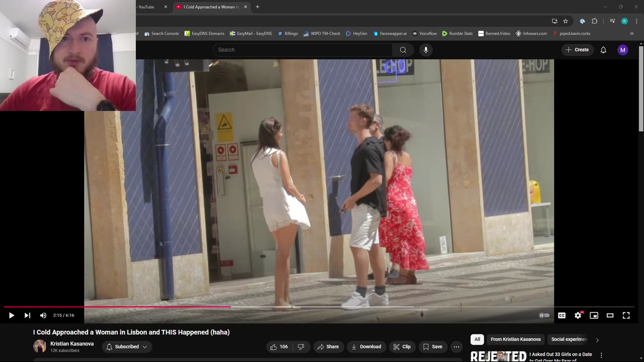644x362 pixels.
Task: Open piped.kavin.rocks bookmark
Action: 571,34
